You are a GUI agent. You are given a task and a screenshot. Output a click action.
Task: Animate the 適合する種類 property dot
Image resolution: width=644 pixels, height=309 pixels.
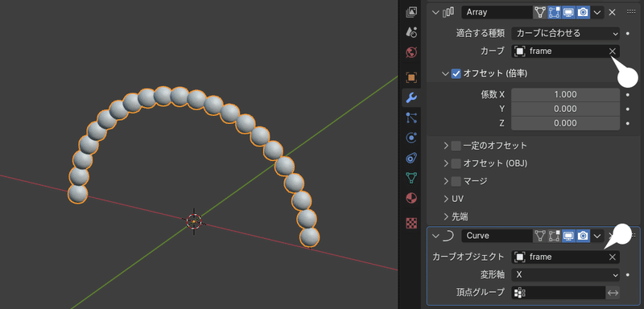(628, 33)
